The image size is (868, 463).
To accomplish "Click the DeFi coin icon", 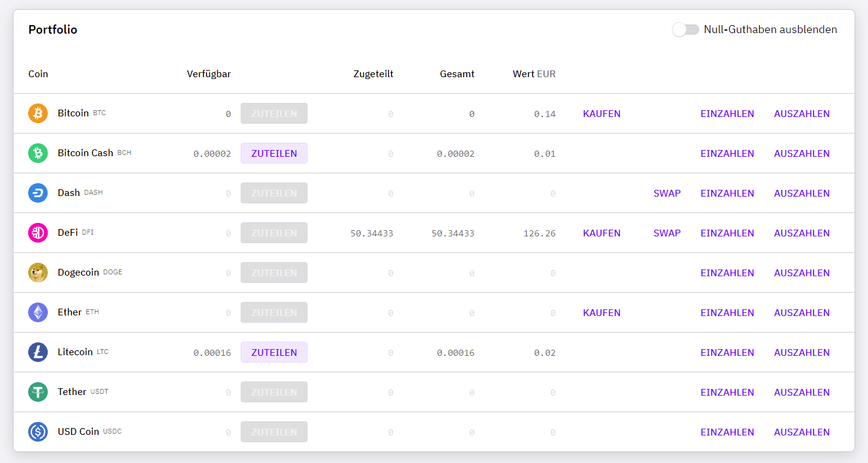I will pyautogui.click(x=38, y=233).
